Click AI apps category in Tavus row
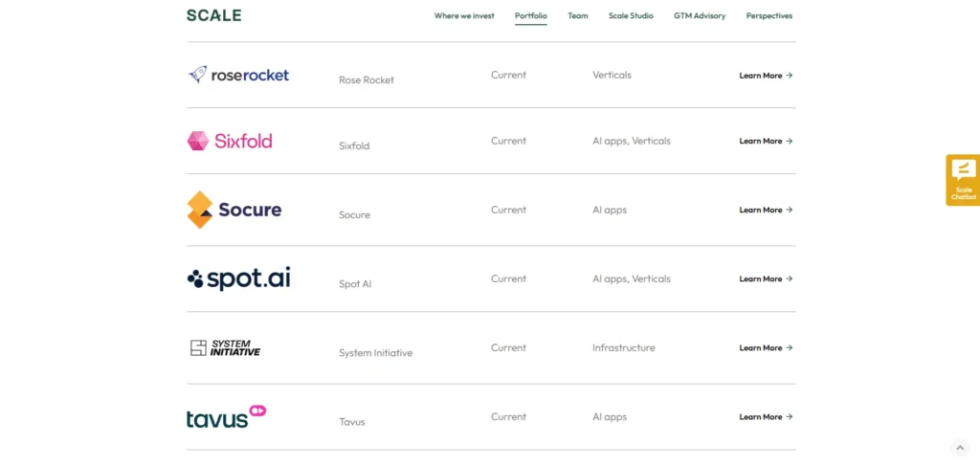The width and height of the screenshot is (980, 467). [610, 417]
